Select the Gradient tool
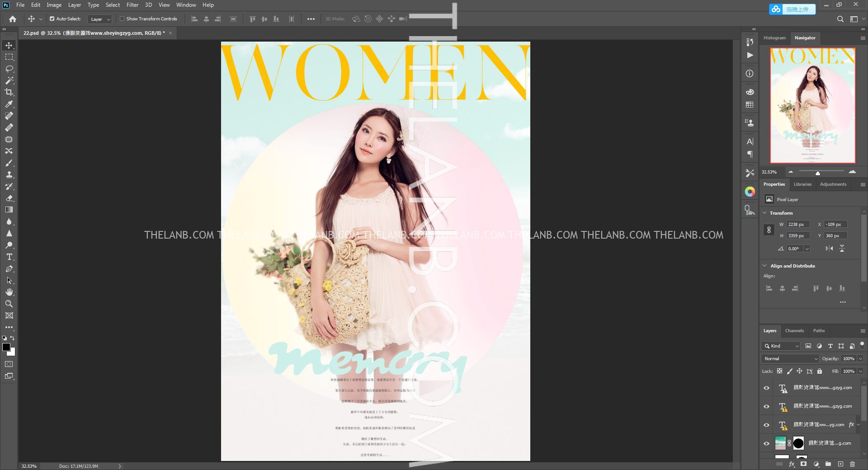This screenshot has width=868, height=470. coord(9,210)
